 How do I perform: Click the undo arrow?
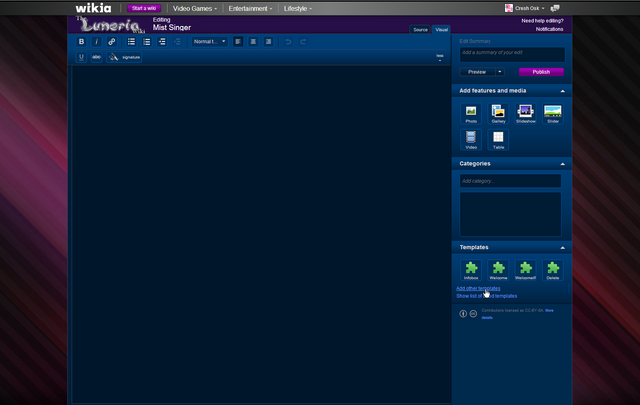pos(288,42)
